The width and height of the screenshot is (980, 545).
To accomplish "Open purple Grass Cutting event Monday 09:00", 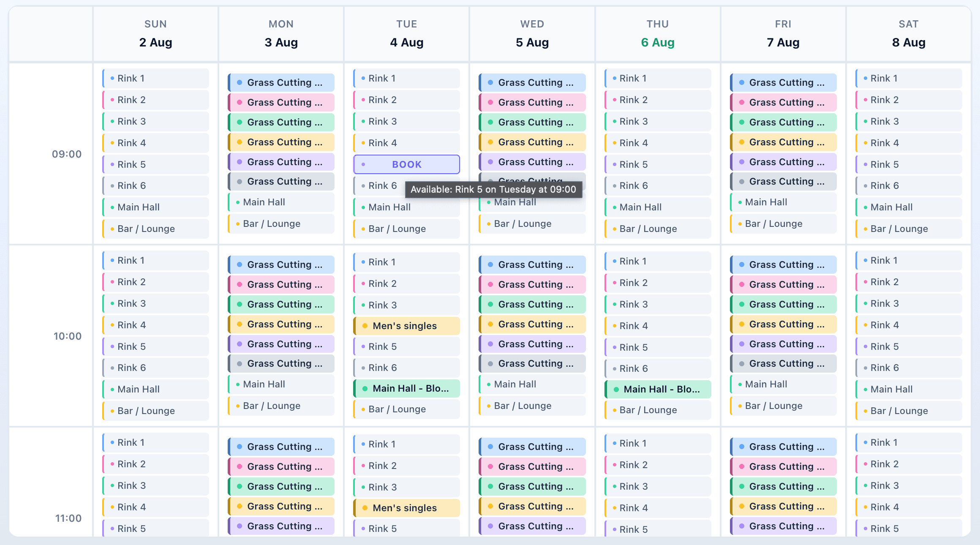I will [281, 162].
